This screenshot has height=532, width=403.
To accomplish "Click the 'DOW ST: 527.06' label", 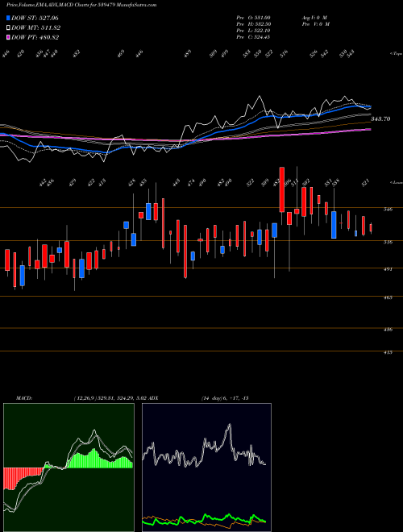I will tap(35, 19).
